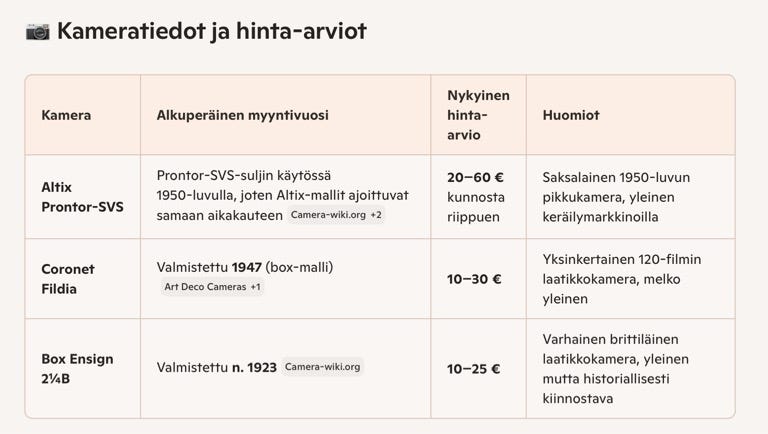This screenshot has width=768, height=434.
Task: Click the Box Ensign 2¼B camera name
Action: coord(77,368)
